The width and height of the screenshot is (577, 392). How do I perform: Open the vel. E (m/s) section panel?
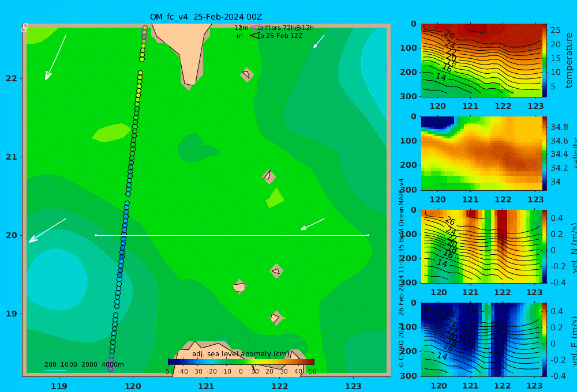481,340
